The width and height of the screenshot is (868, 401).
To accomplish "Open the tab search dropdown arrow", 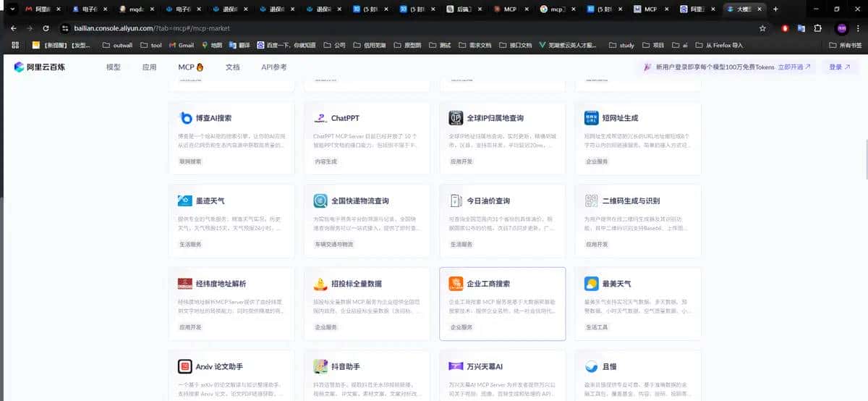I will point(12,9).
